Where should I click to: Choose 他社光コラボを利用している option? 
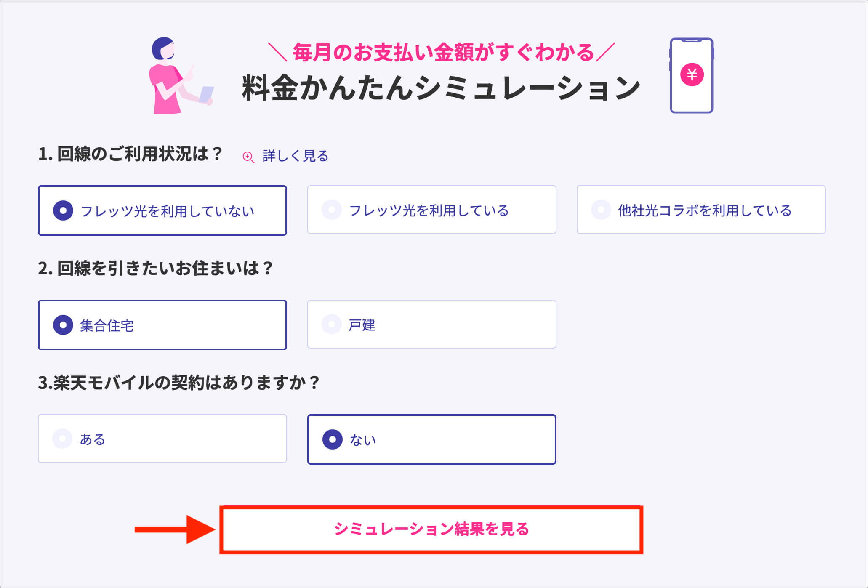[x=701, y=210]
